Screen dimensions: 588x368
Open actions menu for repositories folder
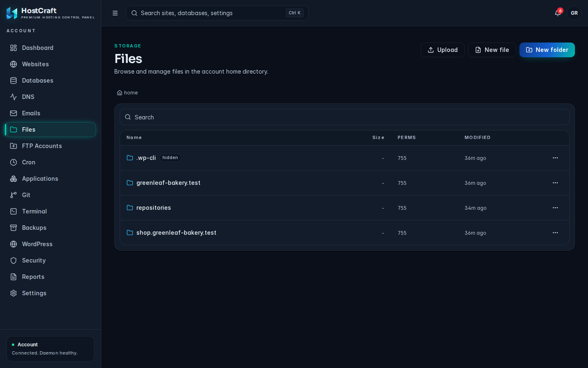pos(555,208)
